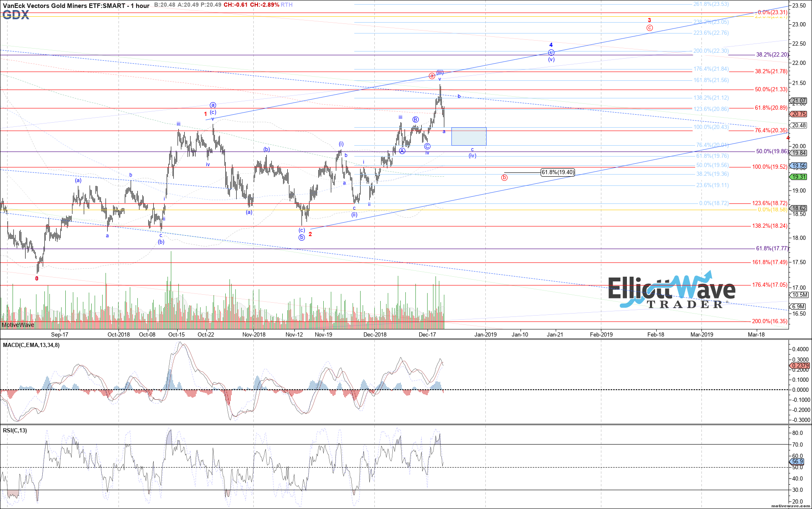Click the light blue 100.0%(20.43) label
This screenshot has height=509, width=812.
pyautogui.click(x=711, y=127)
